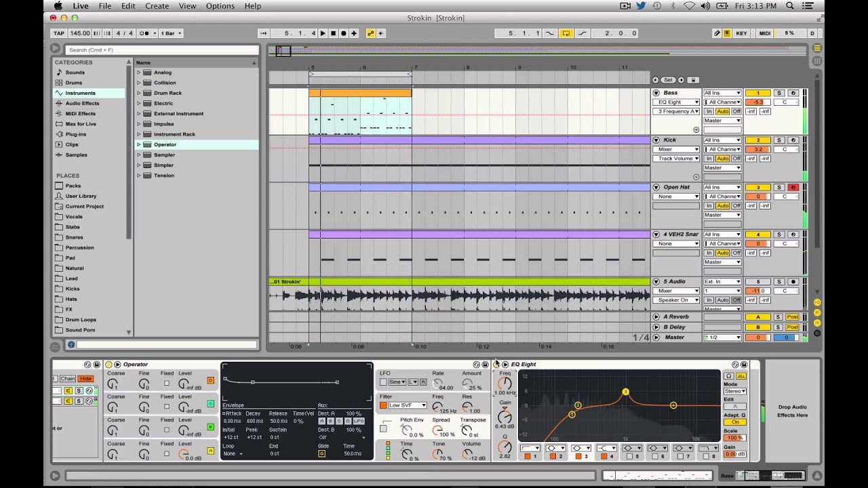The height and width of the screenshot is (488, 868).
Task: Open the Options menu
Action: point(220,6)
